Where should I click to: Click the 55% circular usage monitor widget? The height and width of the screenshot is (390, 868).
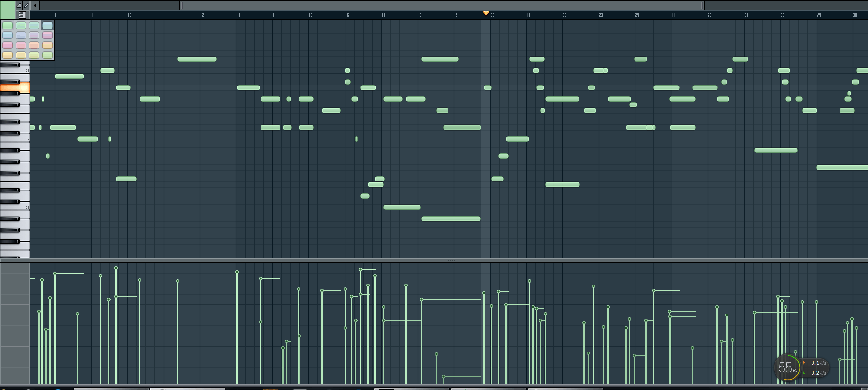pos(787,368)
